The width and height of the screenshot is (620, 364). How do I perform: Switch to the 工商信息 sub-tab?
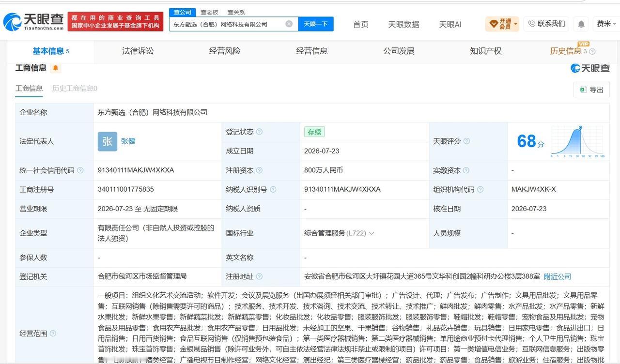click(29, 88)
